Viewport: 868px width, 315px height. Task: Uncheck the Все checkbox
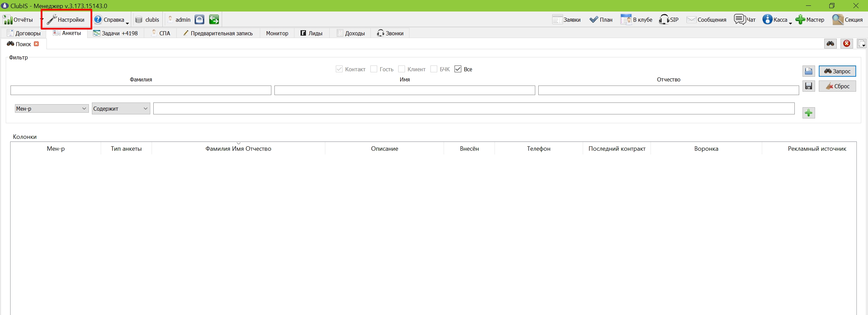tap(458, 69)
